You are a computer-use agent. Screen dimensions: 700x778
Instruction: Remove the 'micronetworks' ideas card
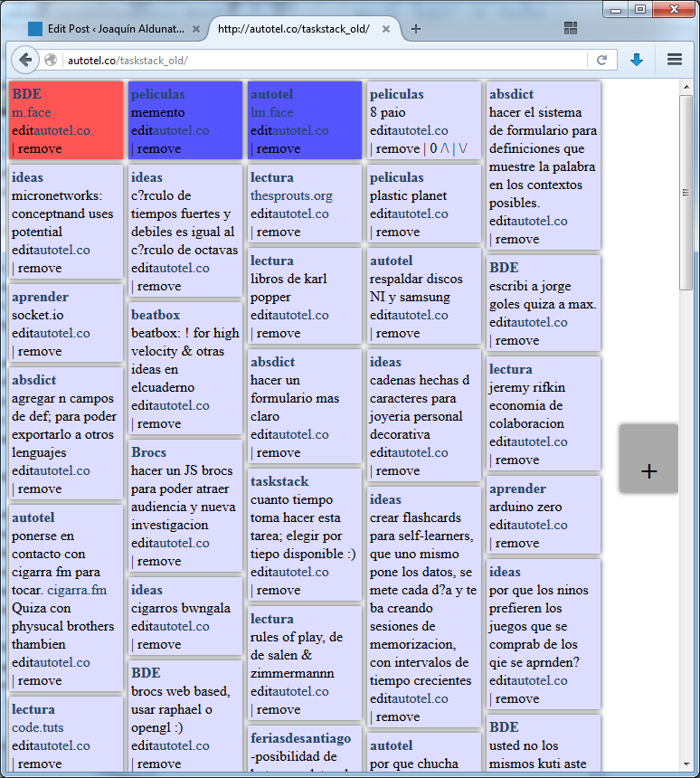point(40,268)
